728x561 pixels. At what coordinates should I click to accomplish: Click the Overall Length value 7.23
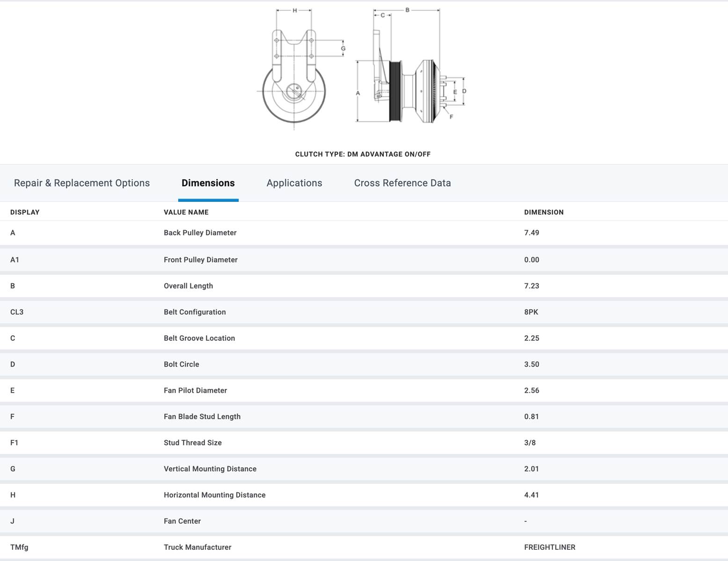point(531,286)
